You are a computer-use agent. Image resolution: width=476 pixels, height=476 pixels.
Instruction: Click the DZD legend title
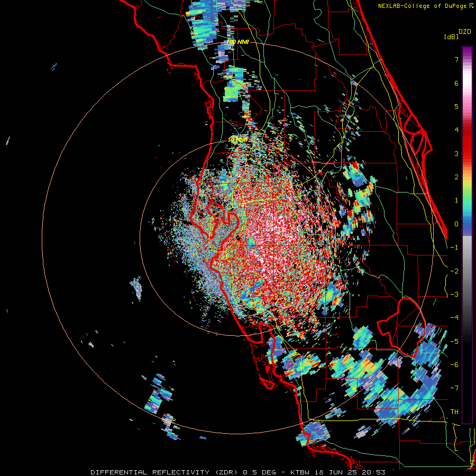tap(465, 32)
